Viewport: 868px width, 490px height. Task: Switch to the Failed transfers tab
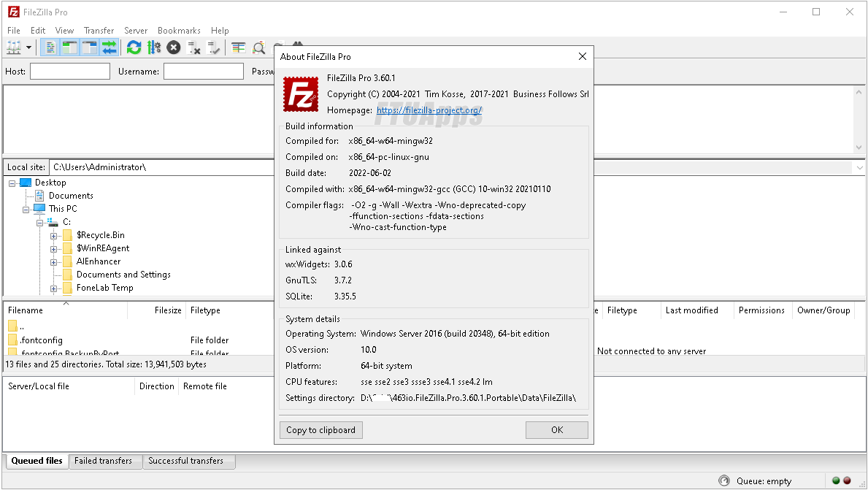click(x=104, y=461)
